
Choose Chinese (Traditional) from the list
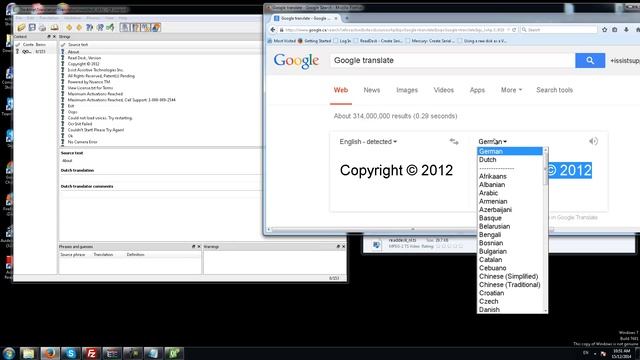pyautogui.click(x=510, y=285)
